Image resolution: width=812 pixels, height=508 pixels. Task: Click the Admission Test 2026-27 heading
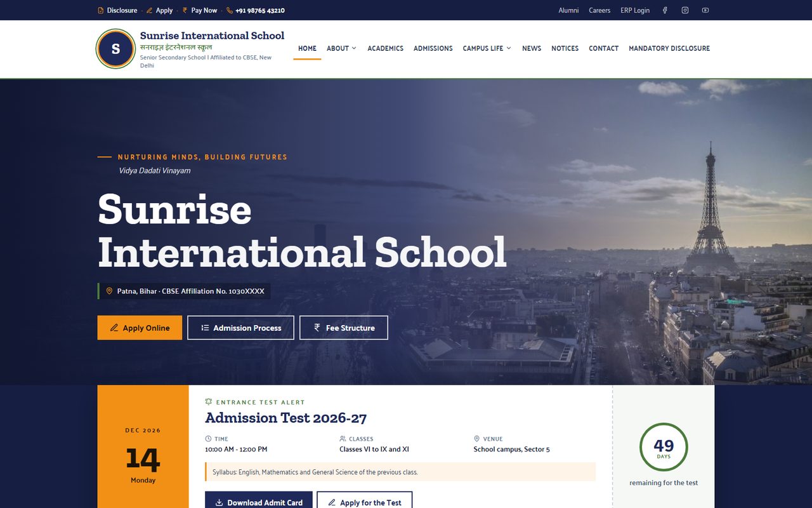(286, 418)
